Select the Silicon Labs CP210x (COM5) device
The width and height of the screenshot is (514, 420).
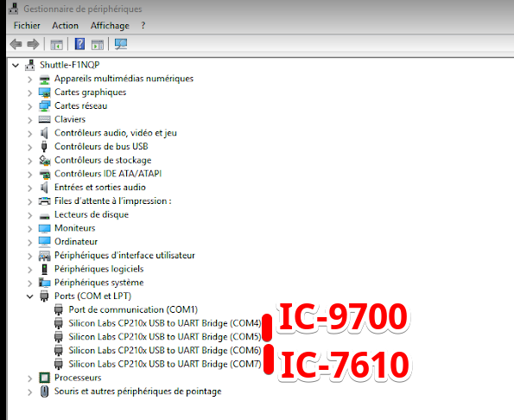pos(165,337)
